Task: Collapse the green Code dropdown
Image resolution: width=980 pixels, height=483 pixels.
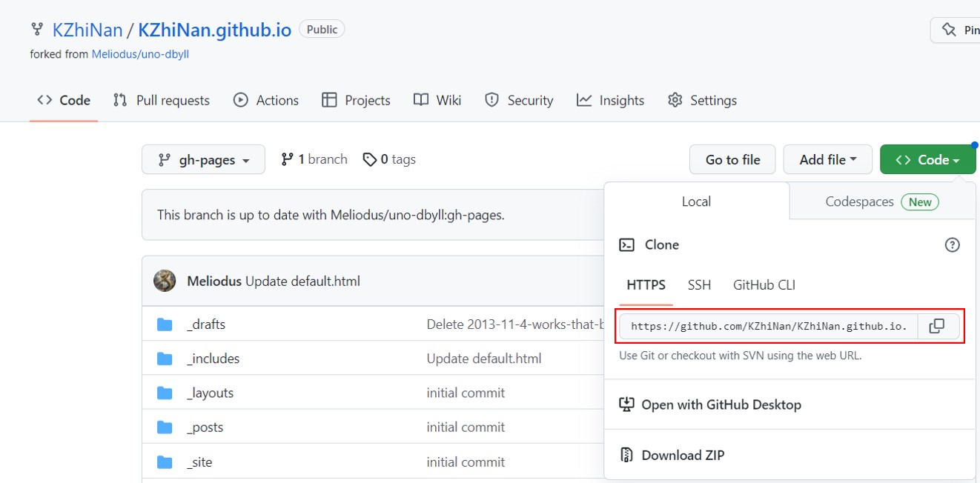Action: coord(927,159)
